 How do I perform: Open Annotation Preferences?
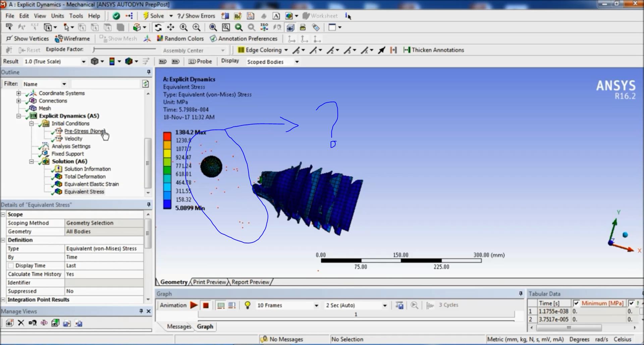tap(244, 39)
